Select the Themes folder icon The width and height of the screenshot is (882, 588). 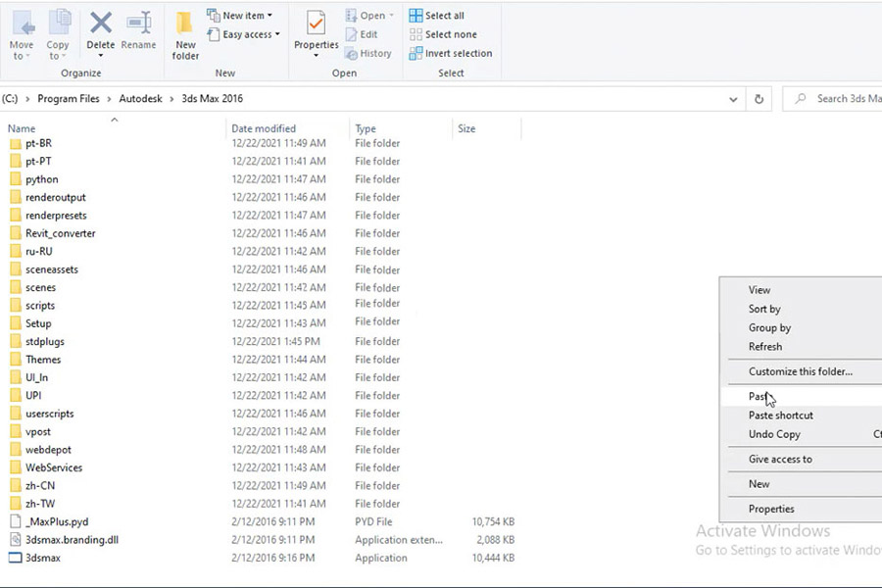click(x=16, y=360)
